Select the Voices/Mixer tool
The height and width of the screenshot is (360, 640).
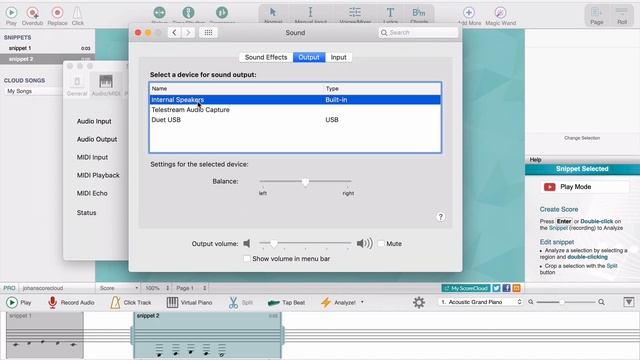point(355,13)
